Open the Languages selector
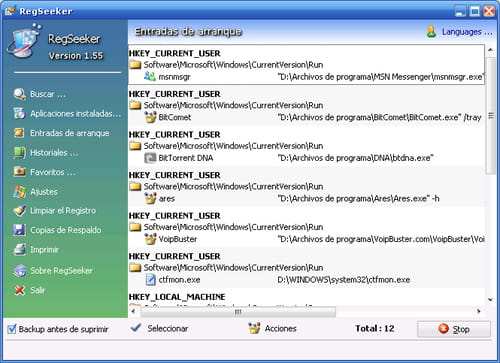Image resolution: width=500 pixels, height=363 pixels. tap(459, 32)
